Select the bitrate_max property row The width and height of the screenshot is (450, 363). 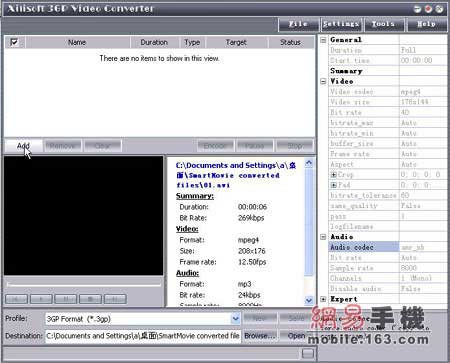pyautogui.click(x=388, y=122)
